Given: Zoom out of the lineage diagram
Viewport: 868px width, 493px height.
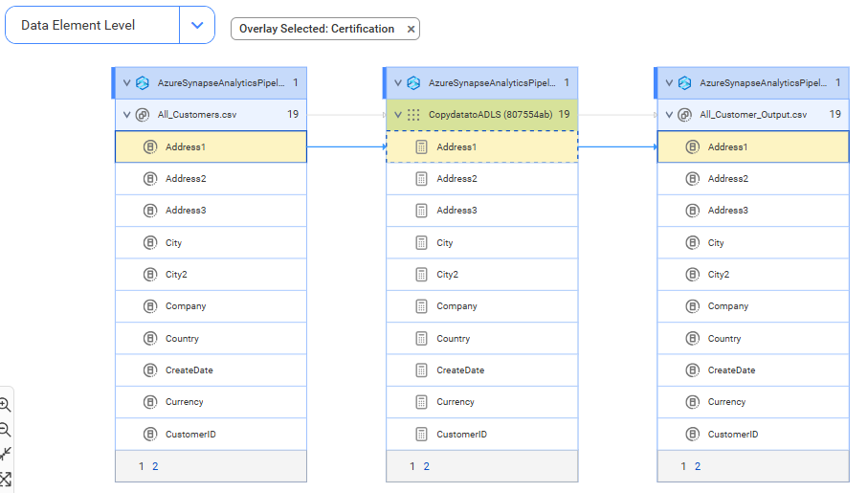Looking at the screenshot, I should coord(5,429).
